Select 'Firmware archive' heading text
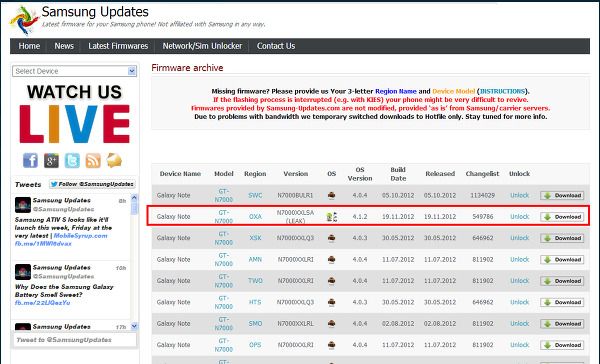 click(x=187, y=68)
